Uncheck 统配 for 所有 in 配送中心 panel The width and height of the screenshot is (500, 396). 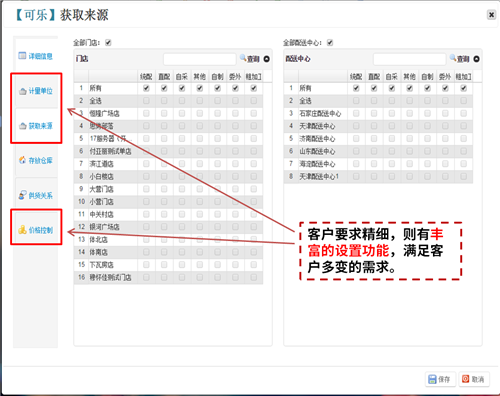point(356,88)
